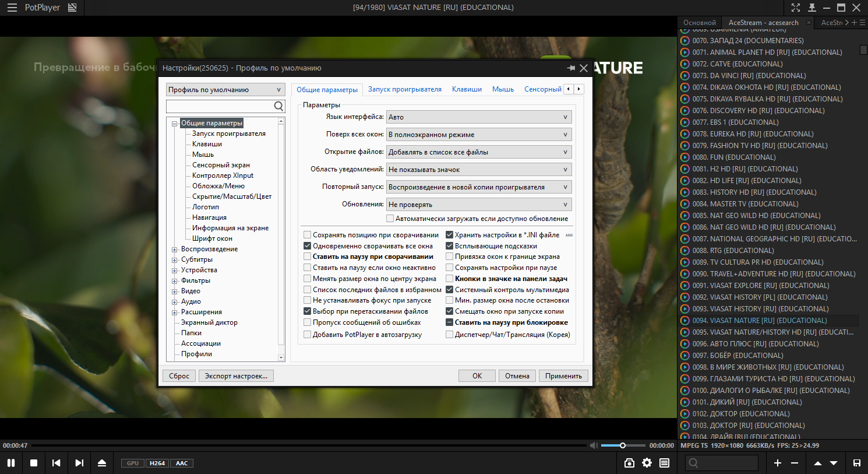The height and width of the screenshot is (474, 868).
Task: Close the AceStream - acesearch playlist tab
Action: tap(809, 23)
